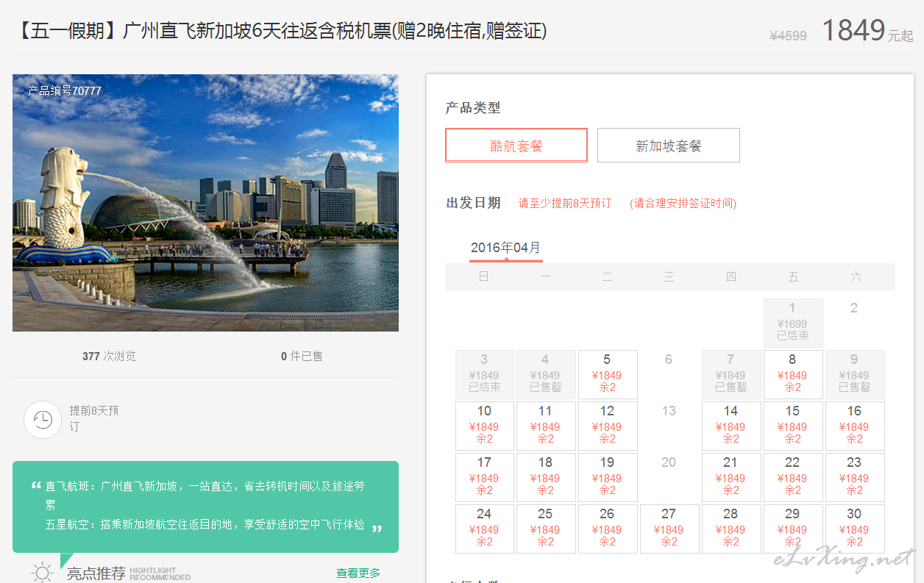
Task: Click the 2016年04月 month tab
Action: click(506, 248)
